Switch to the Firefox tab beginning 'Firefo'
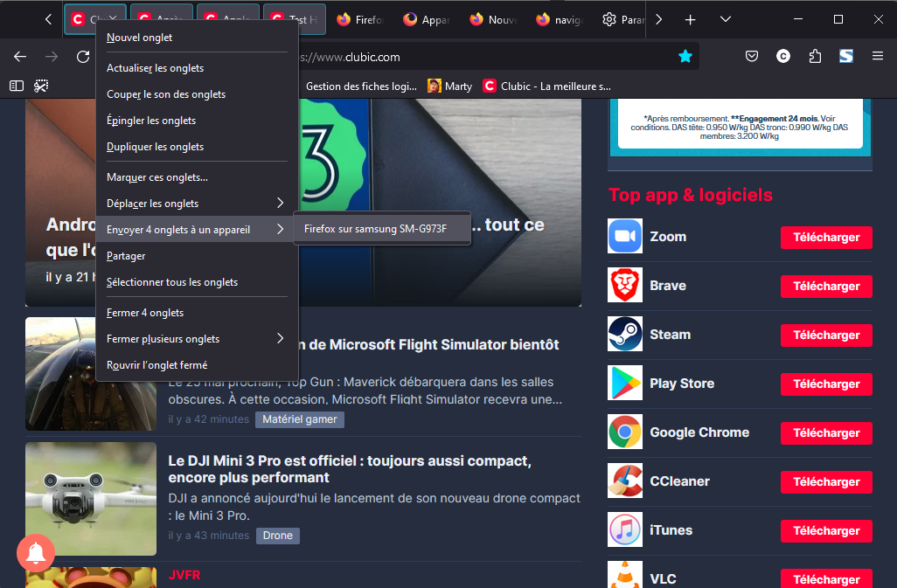This screenshot has width=897, height=588. pyautogui.click(x=359, y=19)
